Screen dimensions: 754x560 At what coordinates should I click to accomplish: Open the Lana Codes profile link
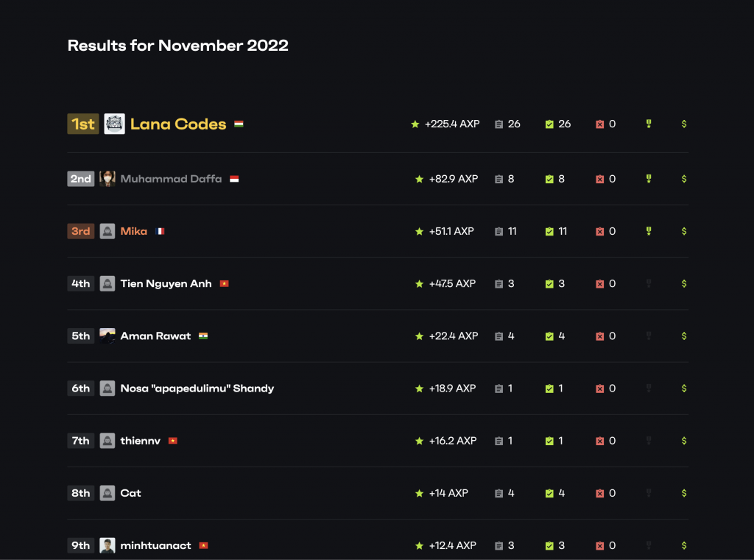pyautogui.click(x=178, y=124)
